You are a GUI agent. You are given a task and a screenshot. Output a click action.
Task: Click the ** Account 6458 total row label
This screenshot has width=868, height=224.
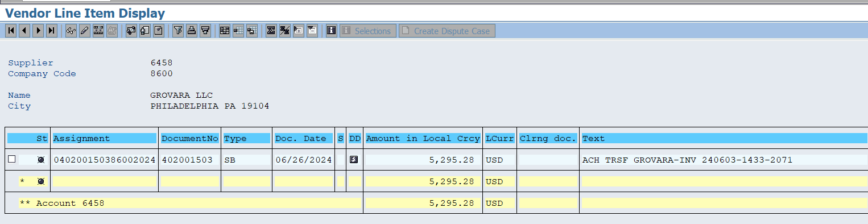62,203
